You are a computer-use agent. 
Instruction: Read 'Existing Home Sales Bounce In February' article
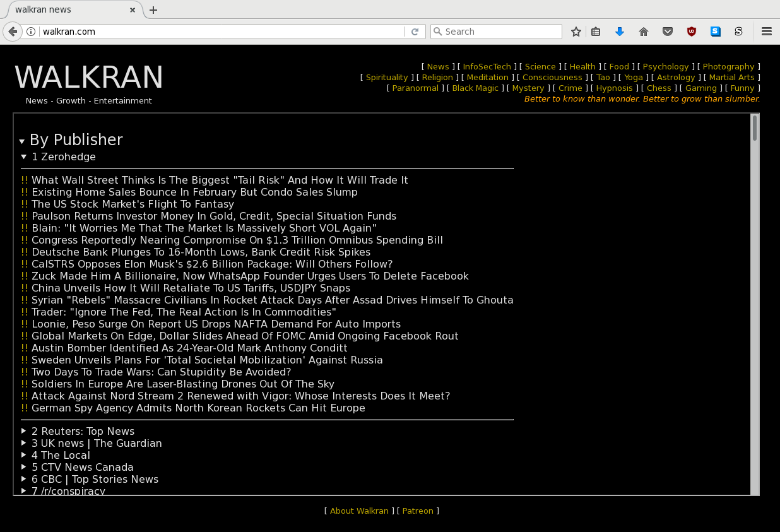194,192
